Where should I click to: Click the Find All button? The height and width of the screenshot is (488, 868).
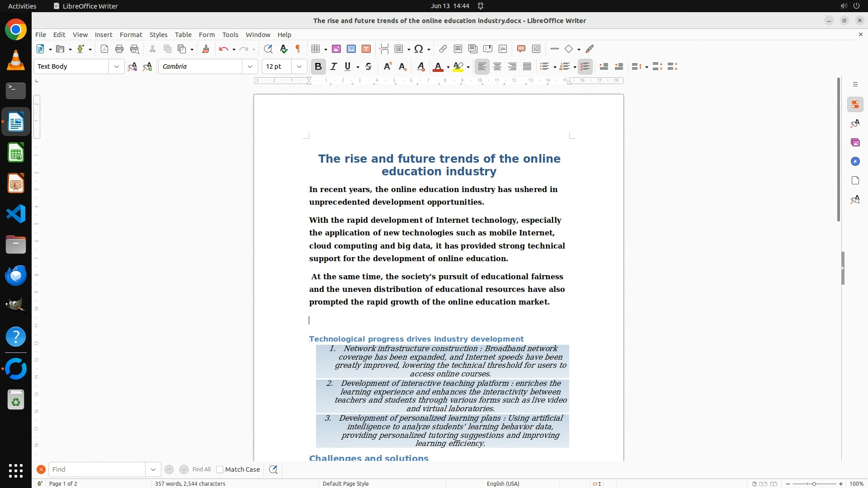click(202, 469)
